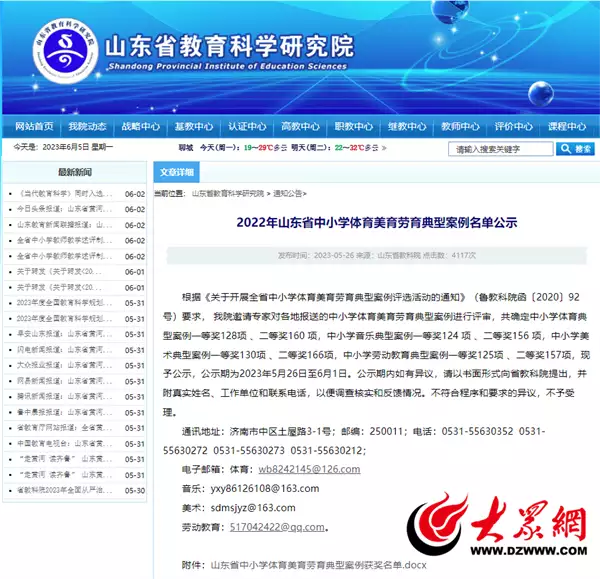
Task: Open the 基教中心 menu item
Action: click(x=194, y=126)
